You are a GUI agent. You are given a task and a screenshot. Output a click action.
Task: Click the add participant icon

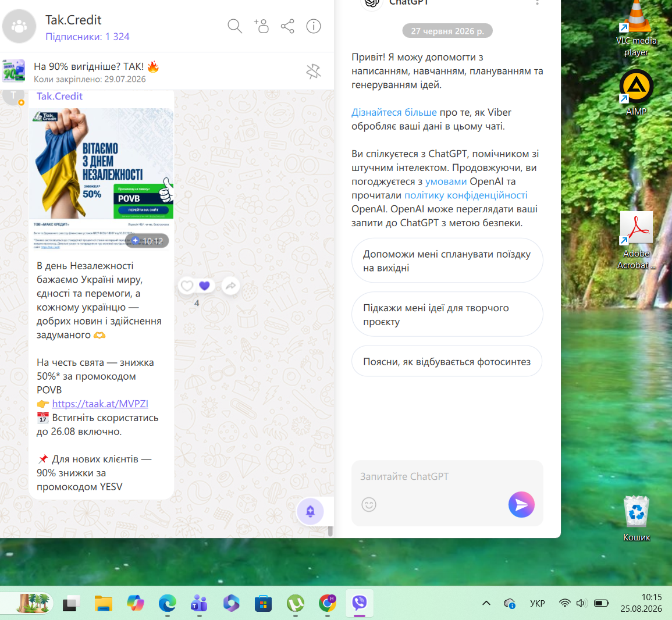(261, 26)
